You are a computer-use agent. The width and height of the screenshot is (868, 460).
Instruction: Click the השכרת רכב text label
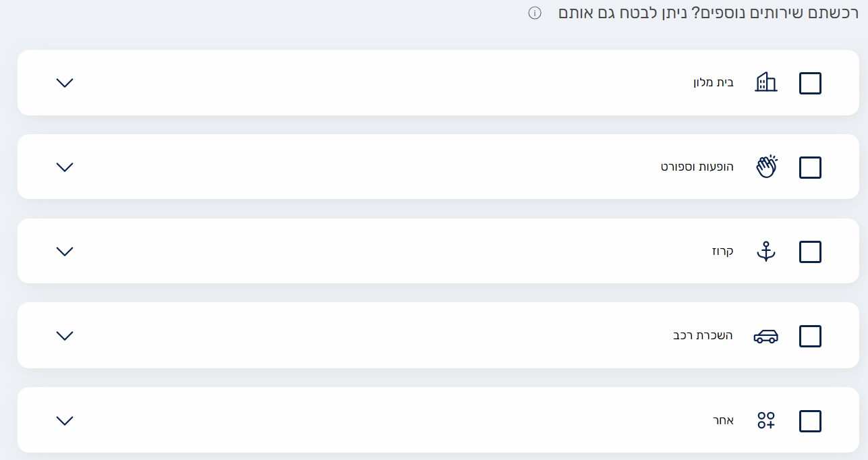[703, 335]
